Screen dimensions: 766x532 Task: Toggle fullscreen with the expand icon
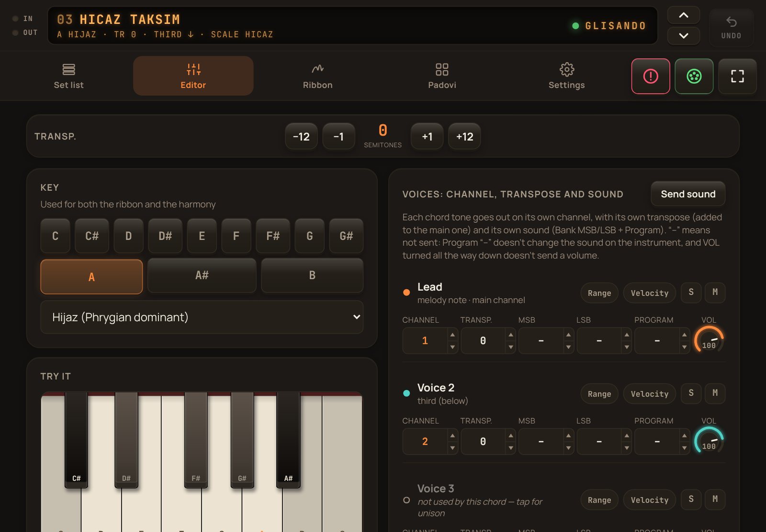click(x=737, y=76)
